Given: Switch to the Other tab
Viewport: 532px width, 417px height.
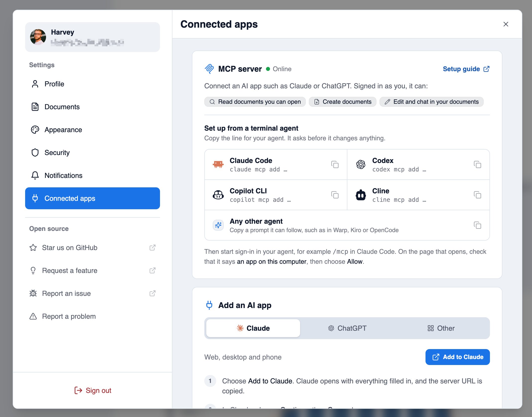Looking at the screenshot, I should coord(441,328).
